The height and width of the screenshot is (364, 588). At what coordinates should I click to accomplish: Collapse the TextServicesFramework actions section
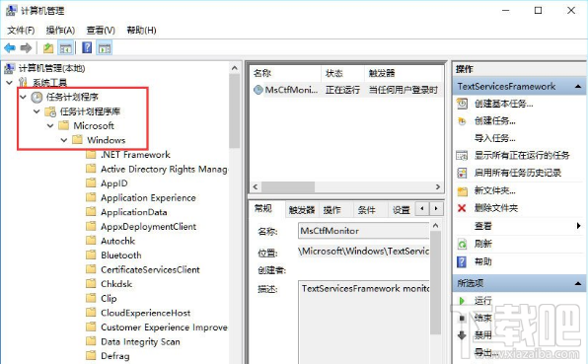pyautogui.click(x=578, y=87)
